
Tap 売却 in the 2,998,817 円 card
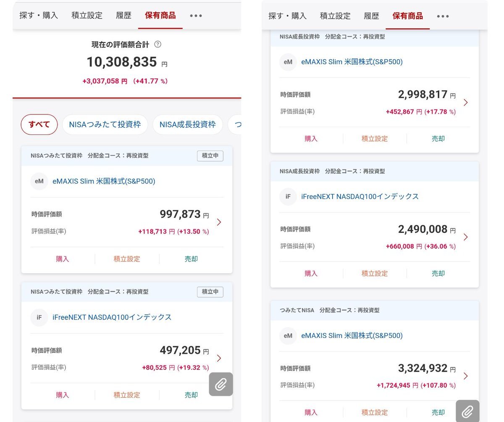click(x=438, y=139)
